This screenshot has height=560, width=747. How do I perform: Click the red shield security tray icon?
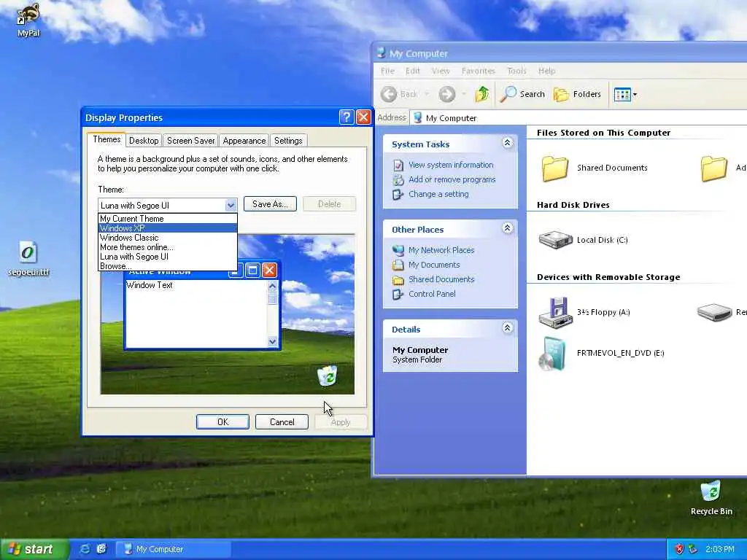(679, 549)
